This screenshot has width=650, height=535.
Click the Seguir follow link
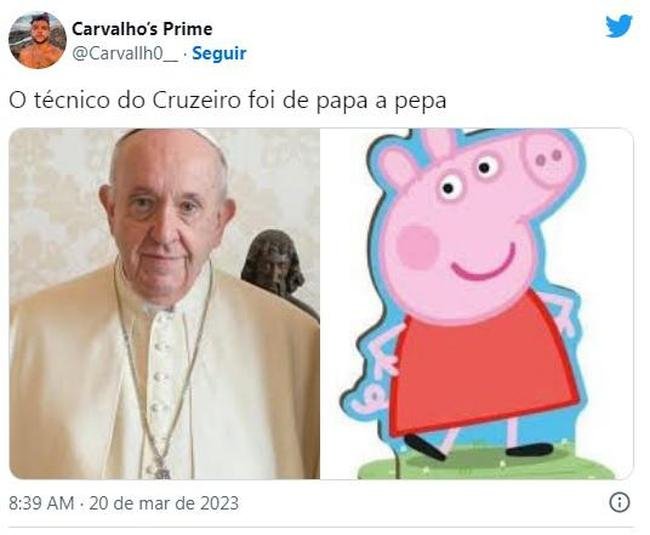[219, 53]
